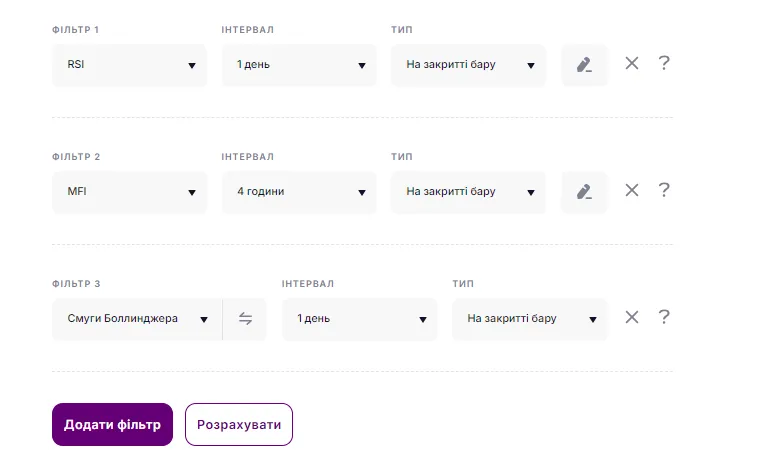Screen dimensions: 782x466
Task: Expand the '1 день' interval dropdown in Filter 1
Action: 299,65
